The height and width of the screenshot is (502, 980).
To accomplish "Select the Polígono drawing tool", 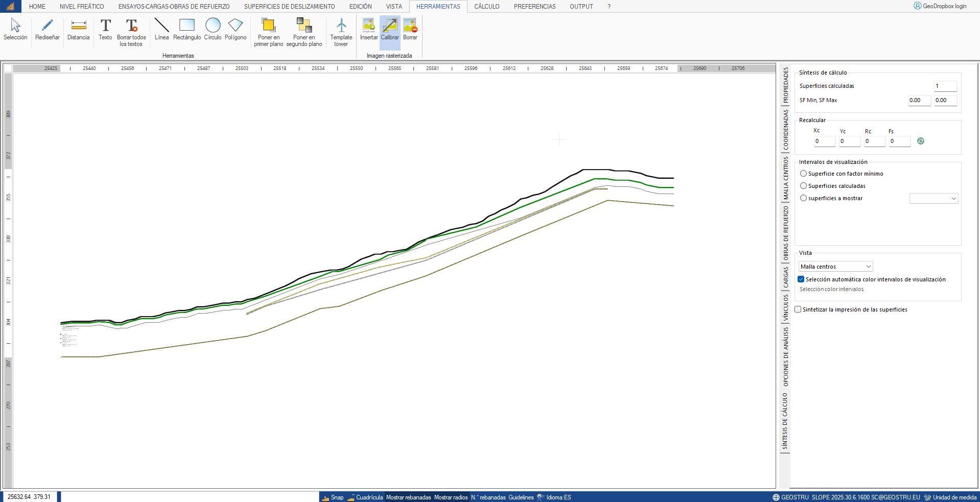I will click(236, 31).
